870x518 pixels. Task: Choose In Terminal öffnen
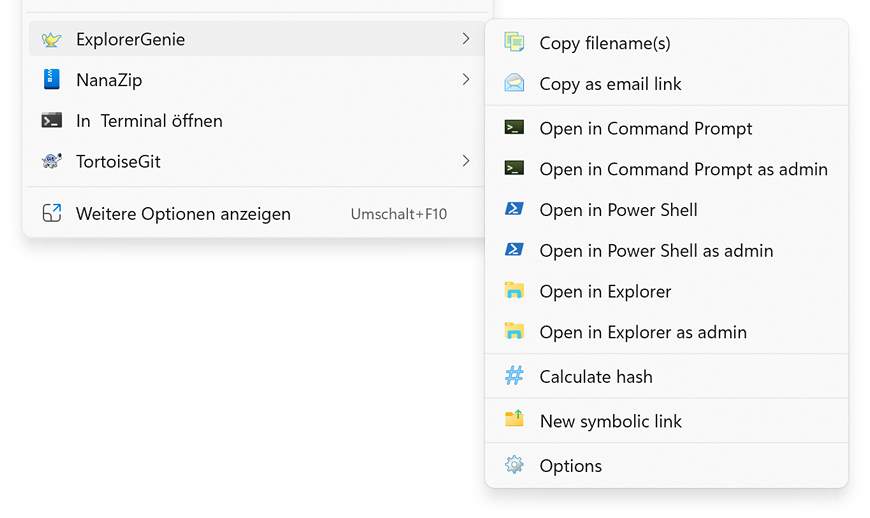(257, 120)
